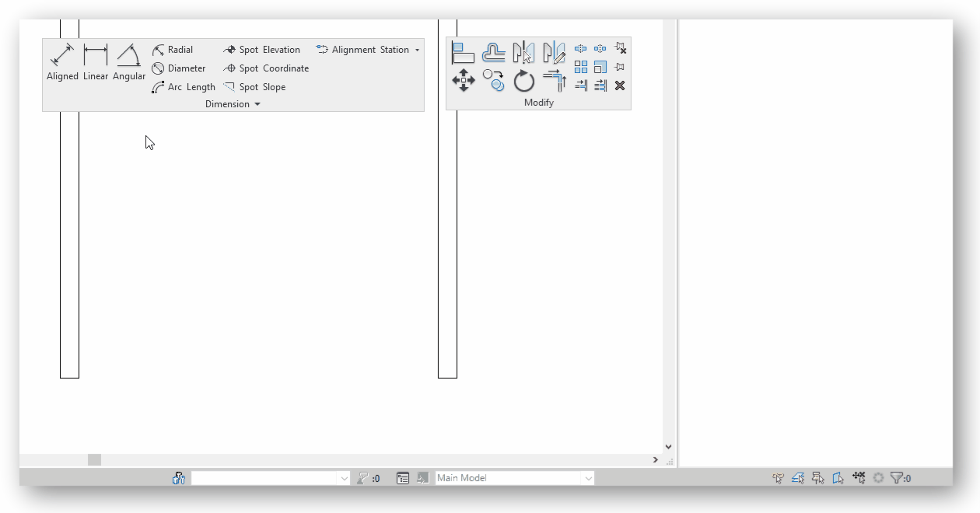The width and height of the screenshot is (980, 513).
Task: Select the Array tool
Action: [581, 67]
